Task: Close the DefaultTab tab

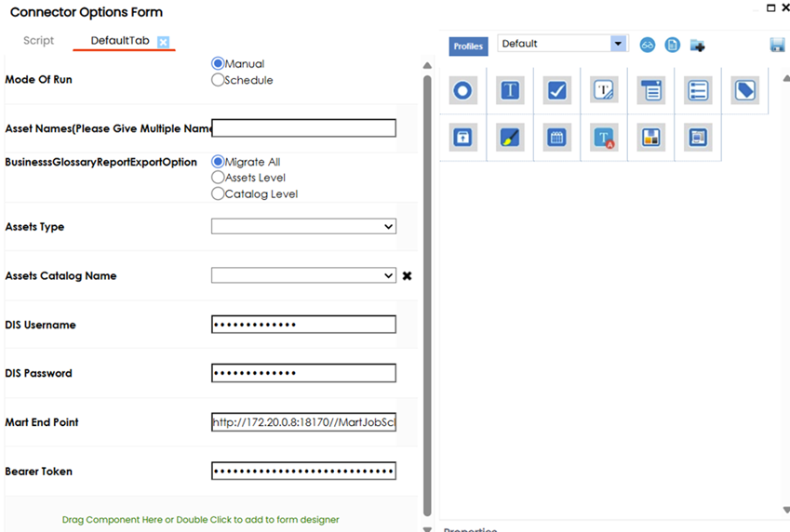Action: coord(163,42)
